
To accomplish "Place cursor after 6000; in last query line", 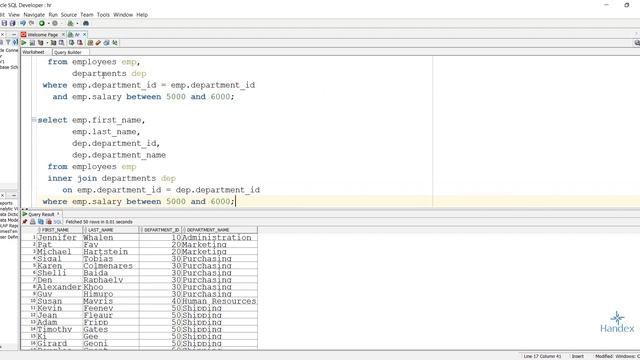I will [x=236, y=202].
